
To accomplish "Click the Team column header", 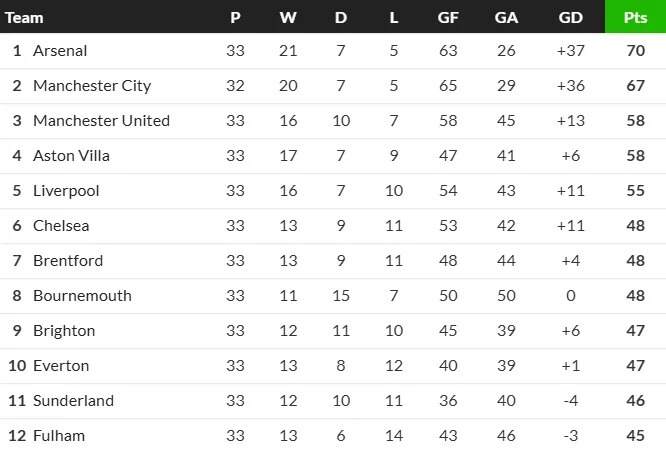I will (24, 17).
